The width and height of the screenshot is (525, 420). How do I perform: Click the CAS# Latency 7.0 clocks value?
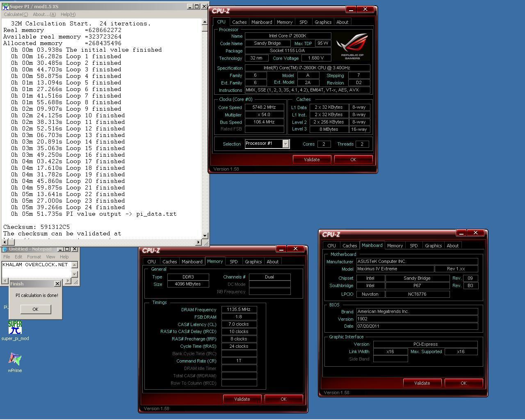[239, 324]
